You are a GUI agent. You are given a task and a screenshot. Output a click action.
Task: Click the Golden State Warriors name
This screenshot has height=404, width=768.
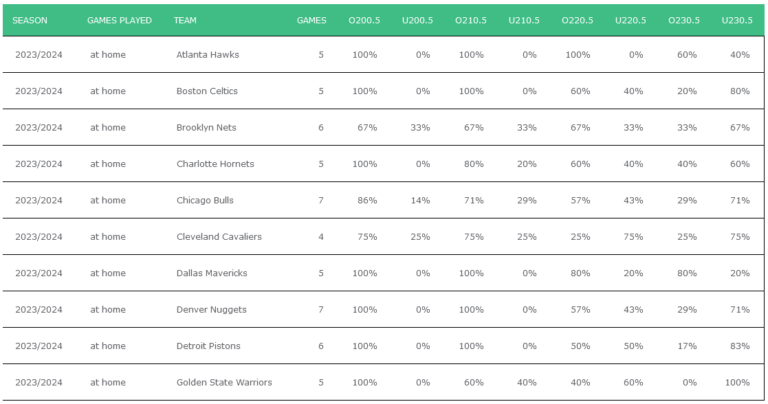[x=224, y=382]
